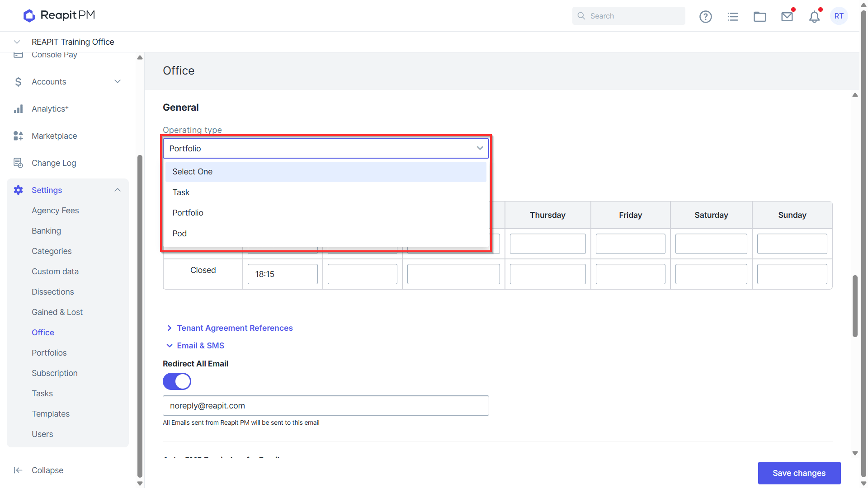Toggle the Redirect All Email switch
The image size is (868, 488).
point(177,381)
